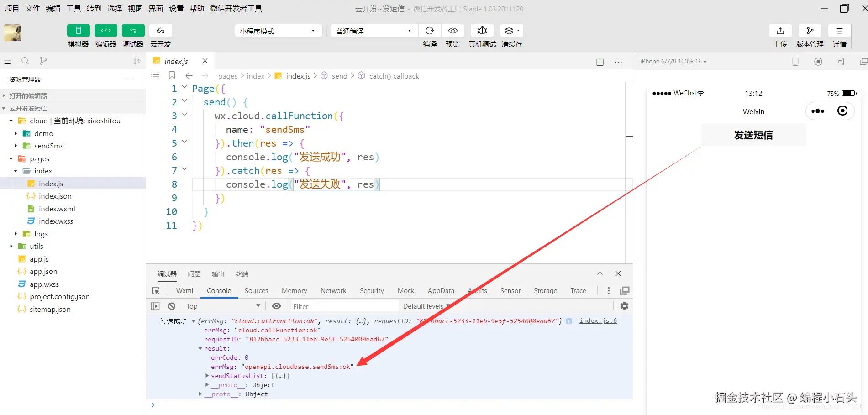
Task: Open version management branch icon
Action: click(810, 31)
